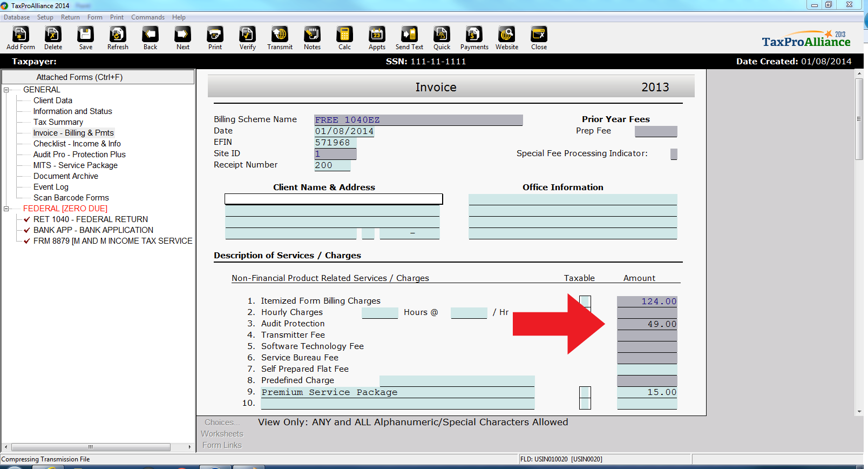Image resolution: width=868 pixels, height=469 pixels.
Task: Open MITS - Service Package item
Action: point(76,165)
